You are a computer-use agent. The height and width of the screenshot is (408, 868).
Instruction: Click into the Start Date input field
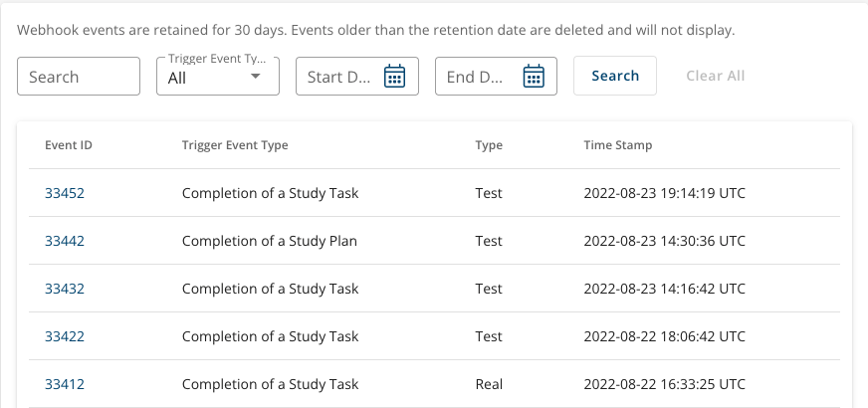tap(357, 77)
